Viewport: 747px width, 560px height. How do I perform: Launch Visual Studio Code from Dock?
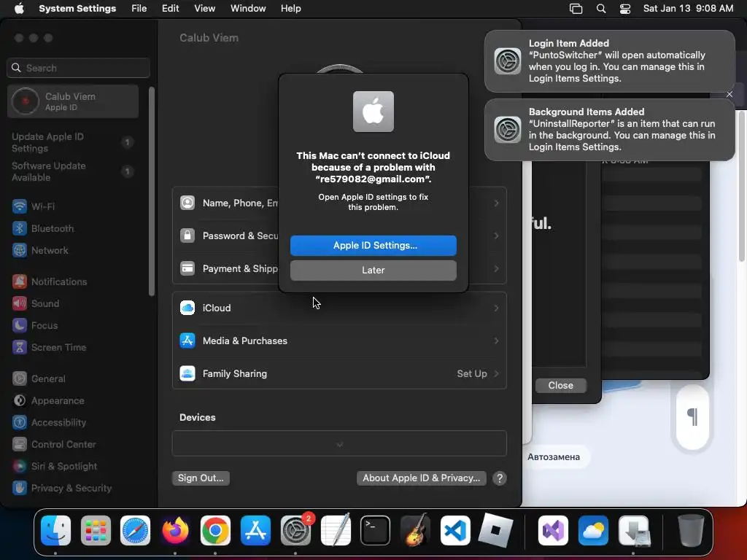point(455,531)
